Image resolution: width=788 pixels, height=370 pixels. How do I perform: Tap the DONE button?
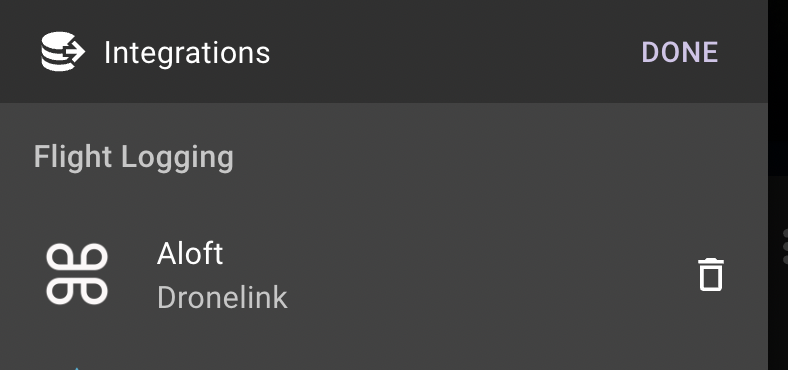[679, 52]
